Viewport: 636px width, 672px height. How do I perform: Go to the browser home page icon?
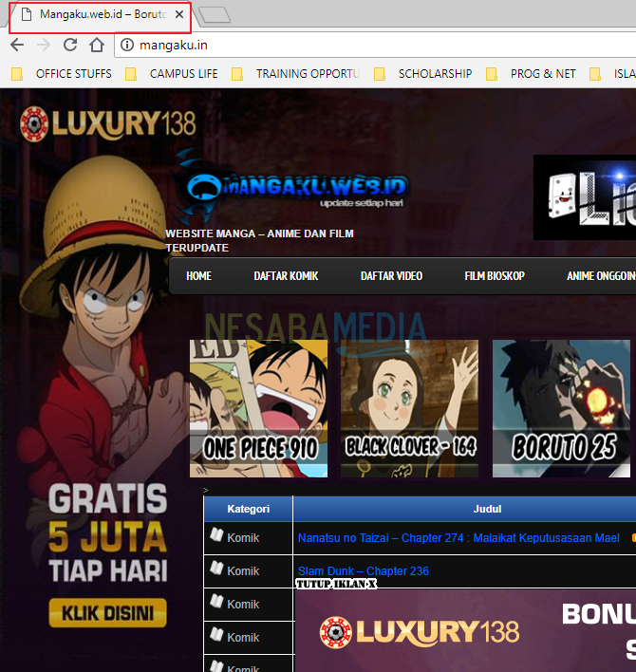96,45
